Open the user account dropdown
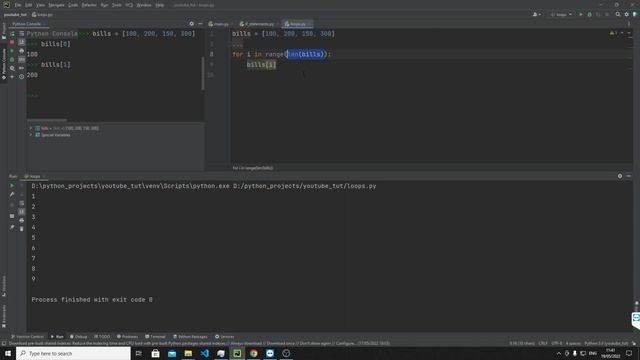 coord(537,15)
